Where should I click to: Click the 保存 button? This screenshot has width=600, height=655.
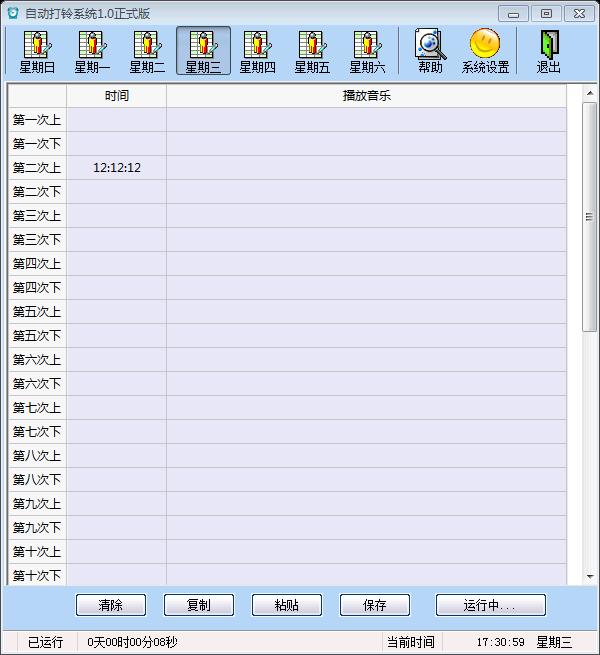pyautogui.click(x=375, y=605)
